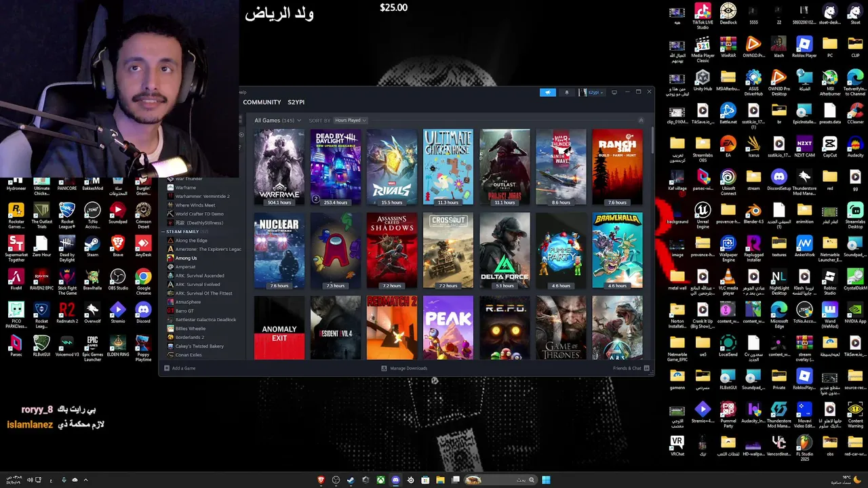Open the Steam desktop shortcut
This screenshot has width=868, height=488.
[x=92, y=246]
